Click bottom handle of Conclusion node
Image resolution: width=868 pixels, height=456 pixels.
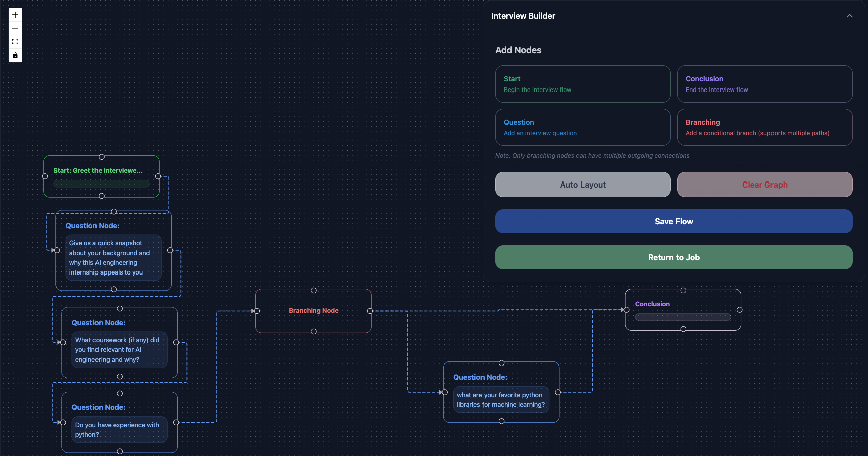pos(683,329)
